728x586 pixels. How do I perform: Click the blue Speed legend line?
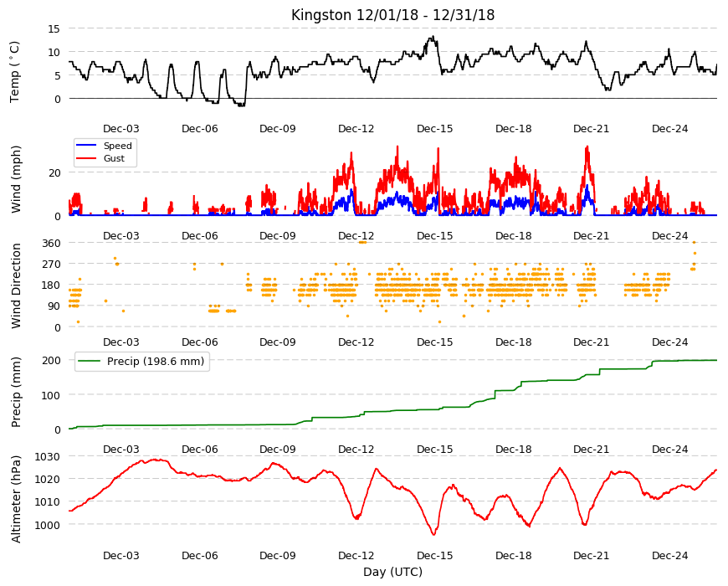tap(86, 146)
